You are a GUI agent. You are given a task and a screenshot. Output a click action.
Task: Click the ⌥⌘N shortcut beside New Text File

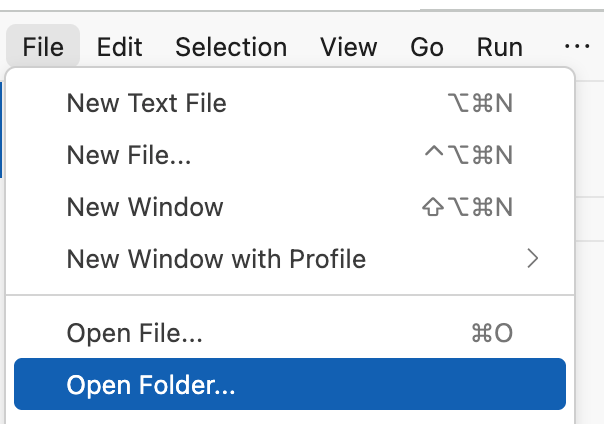click(x=482, y=103)
